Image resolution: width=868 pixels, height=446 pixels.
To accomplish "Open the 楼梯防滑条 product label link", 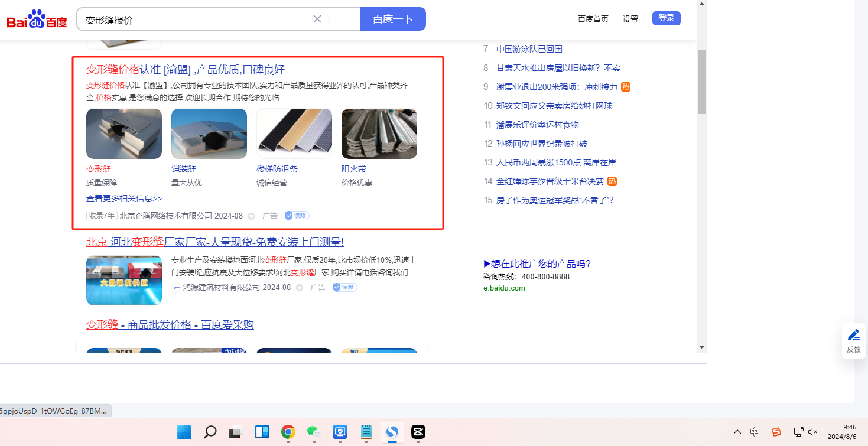I will (277, 169).
